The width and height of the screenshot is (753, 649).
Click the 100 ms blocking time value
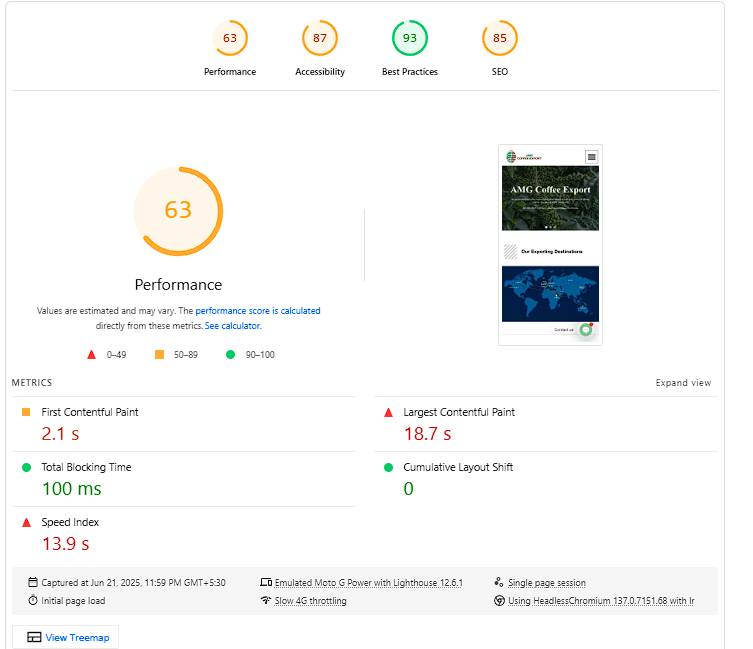tap(72, 489)
